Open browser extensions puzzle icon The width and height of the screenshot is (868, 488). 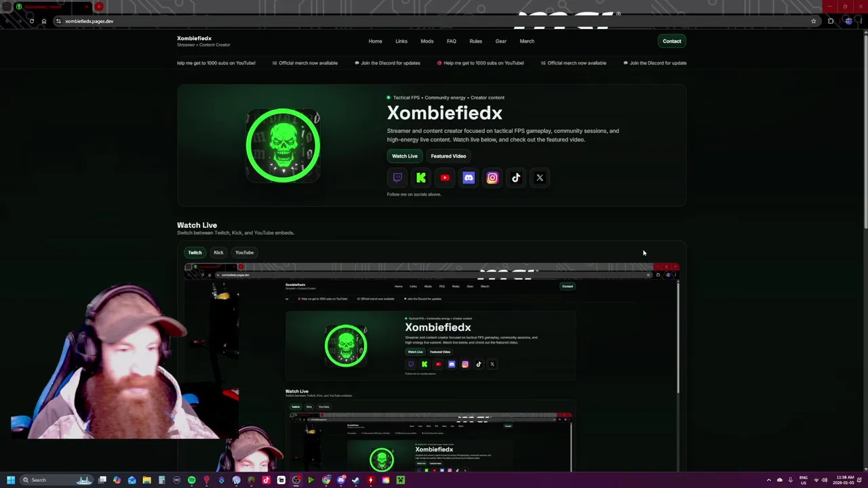pyautogui.click(x=831, y=21)
